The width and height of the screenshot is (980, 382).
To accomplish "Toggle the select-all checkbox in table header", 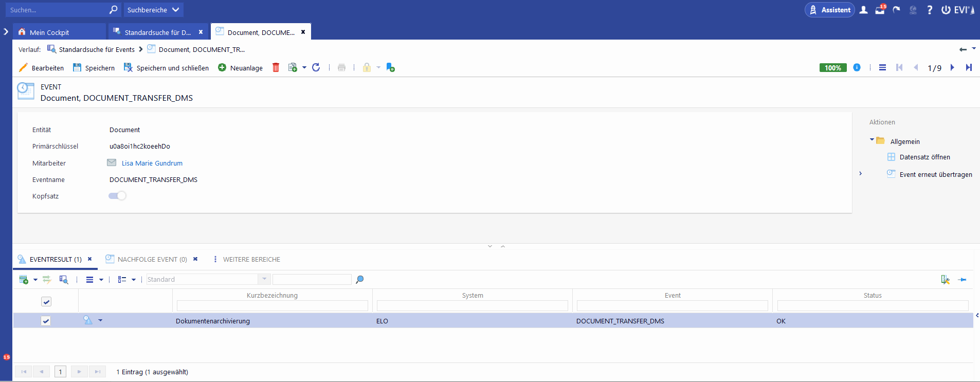I will coord(46,302).
